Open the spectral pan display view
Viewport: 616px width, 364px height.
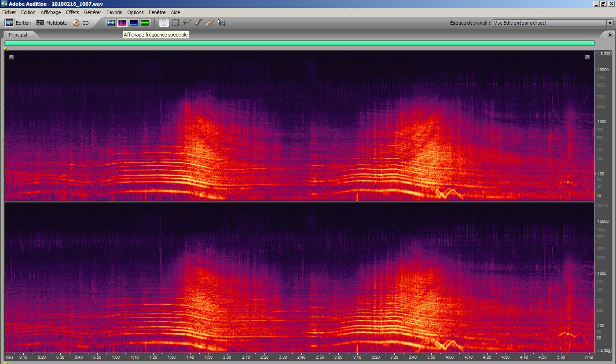coord(134,22)
